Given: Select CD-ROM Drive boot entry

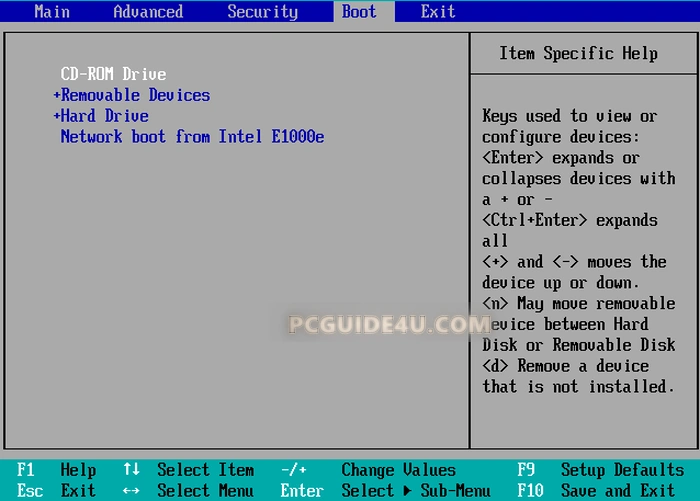Looking at the screenshot, I should (x=113, y=74).
